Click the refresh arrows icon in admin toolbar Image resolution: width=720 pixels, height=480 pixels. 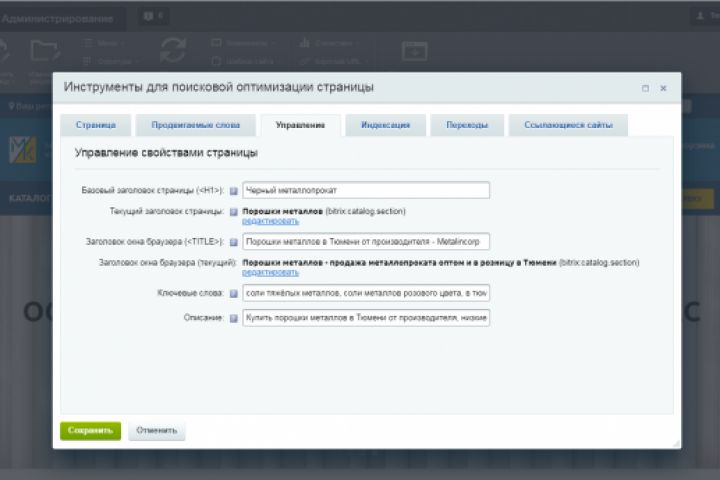point(173,50)
